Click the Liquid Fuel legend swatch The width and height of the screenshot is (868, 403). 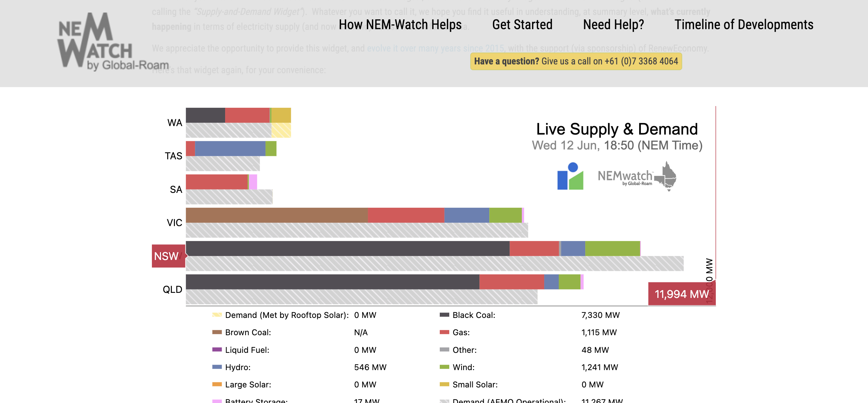pyautogui.click(x=217, y=349)
